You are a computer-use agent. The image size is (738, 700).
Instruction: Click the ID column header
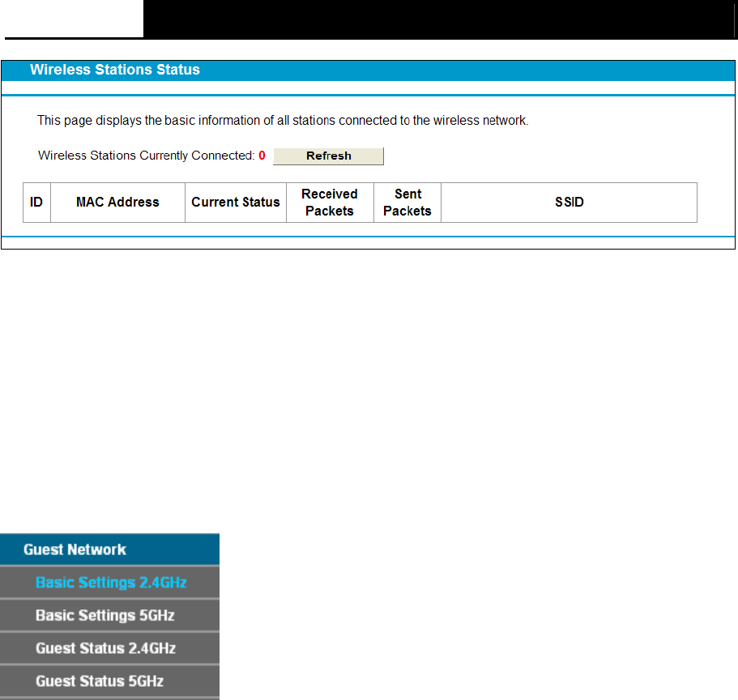[36, 203]
